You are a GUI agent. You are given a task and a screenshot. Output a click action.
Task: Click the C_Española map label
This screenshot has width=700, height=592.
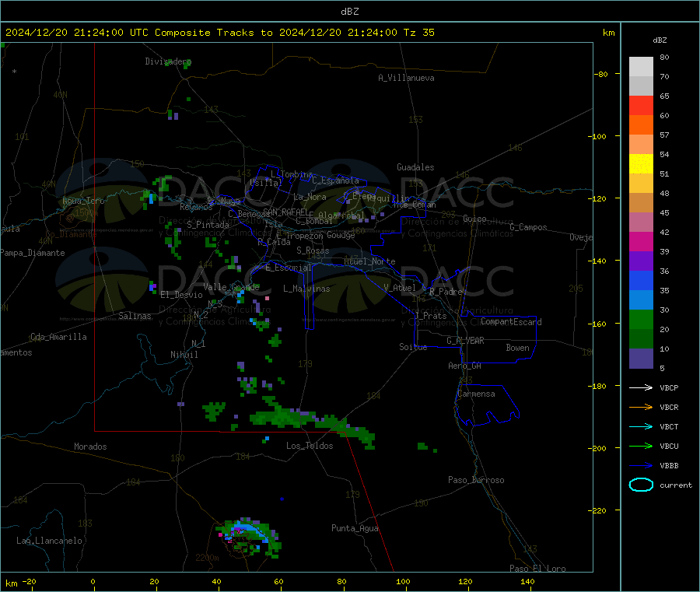335,180
